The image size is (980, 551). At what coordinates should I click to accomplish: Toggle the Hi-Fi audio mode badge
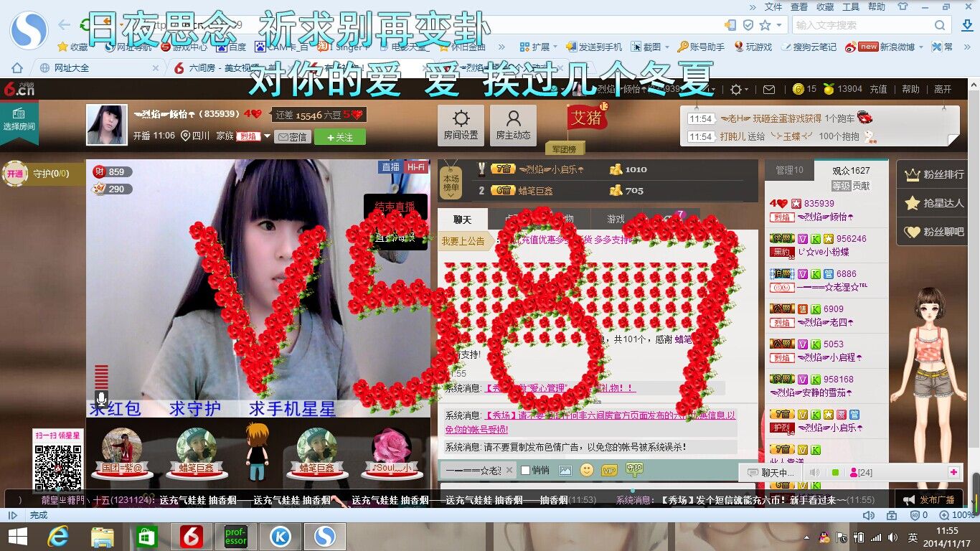[415, 167]
